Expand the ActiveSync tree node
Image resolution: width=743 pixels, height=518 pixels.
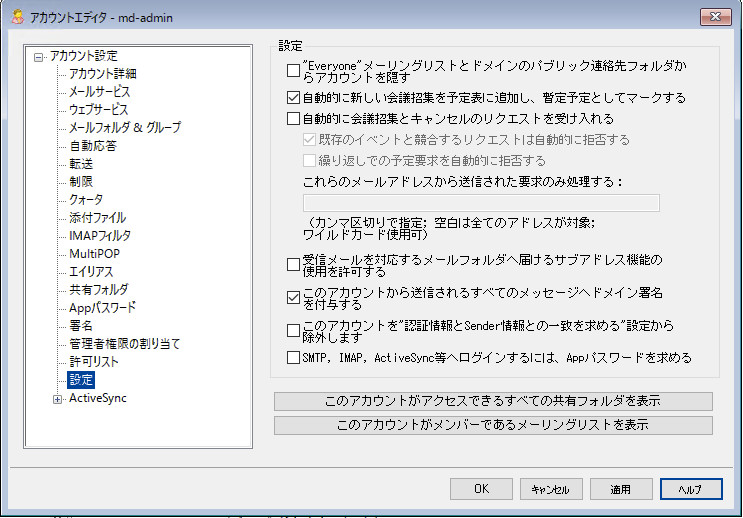tap(57, 399)
